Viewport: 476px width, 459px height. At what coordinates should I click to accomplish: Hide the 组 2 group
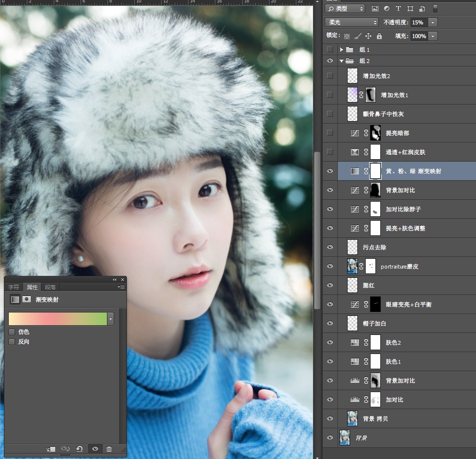tap(330, 61)
